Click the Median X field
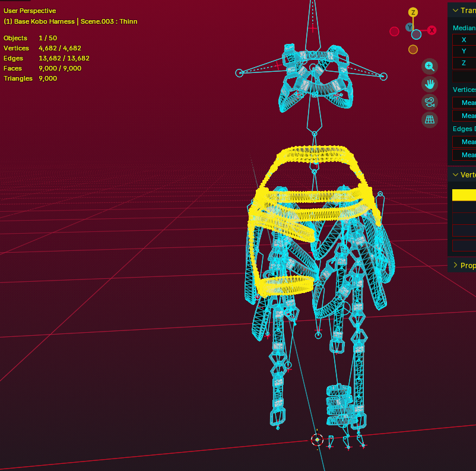The width and height of the screenshot is (476, 471). pos(464,40)
